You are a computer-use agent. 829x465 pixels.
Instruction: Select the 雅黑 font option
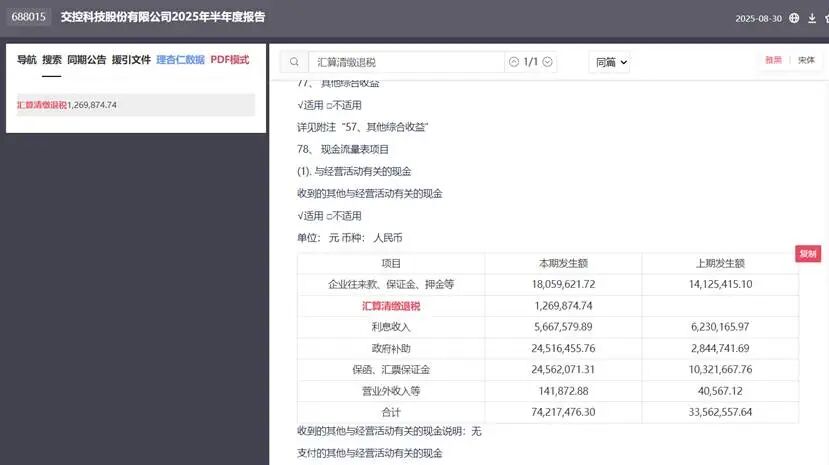pyautogui.click(x=773, y=60)
